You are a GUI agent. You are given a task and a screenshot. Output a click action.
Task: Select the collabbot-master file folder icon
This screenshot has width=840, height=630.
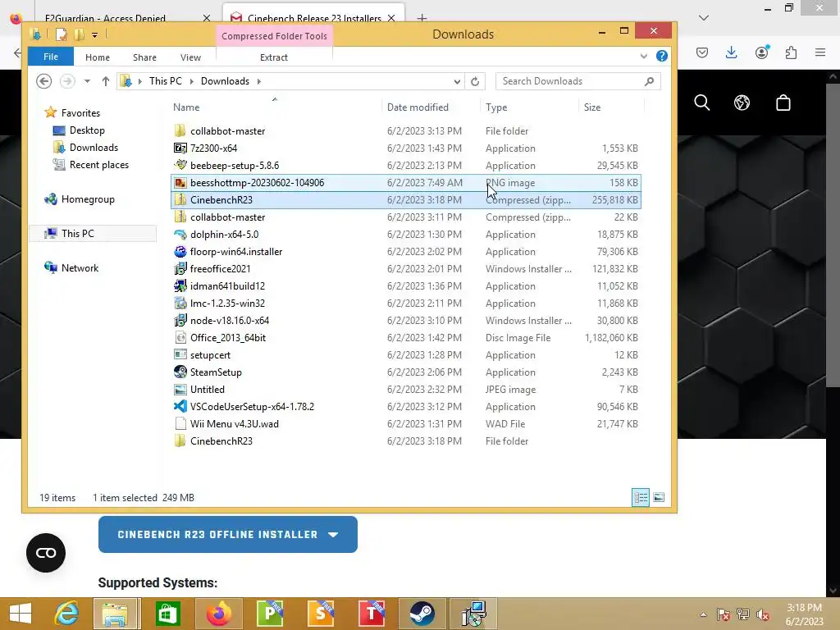pos(180,130)
